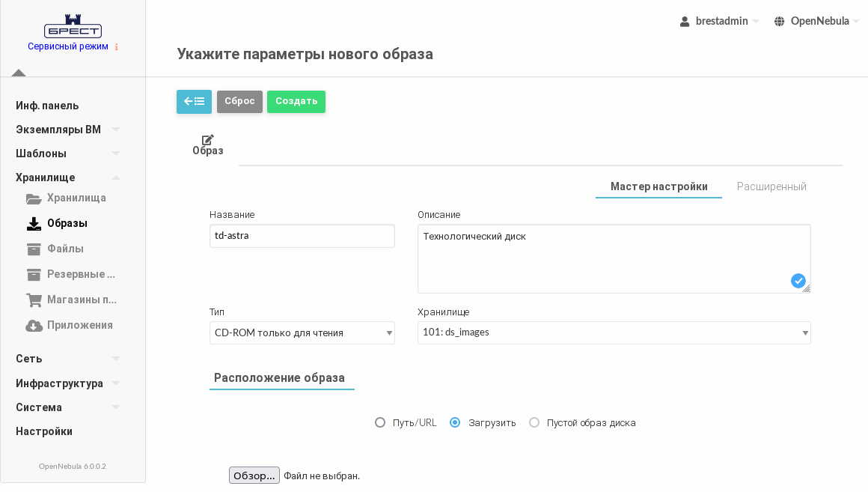Select the Путь/URL radio option
The width and height of the screenshot is (868, 492).
point(380,422)
